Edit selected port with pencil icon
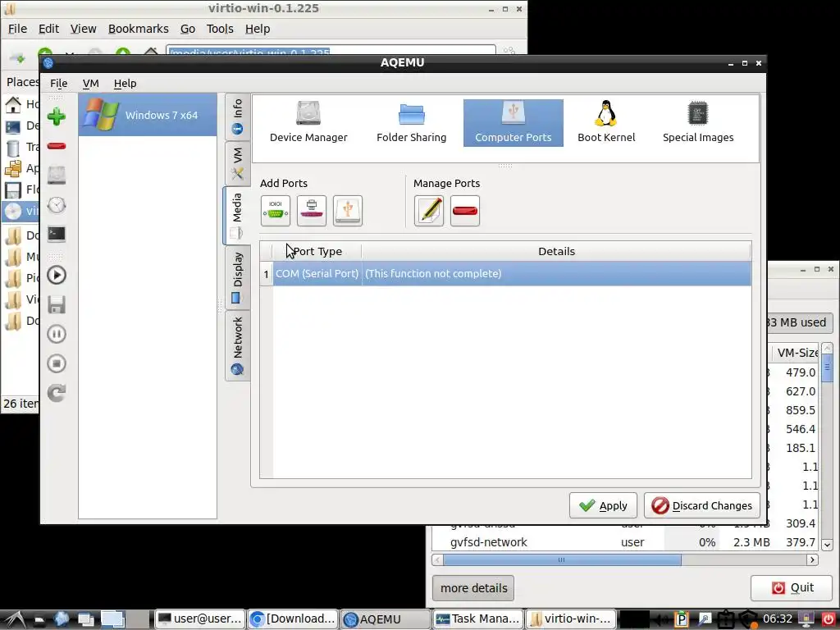The height and width of the screenshot is (630, 840). (x=429, y=211)
